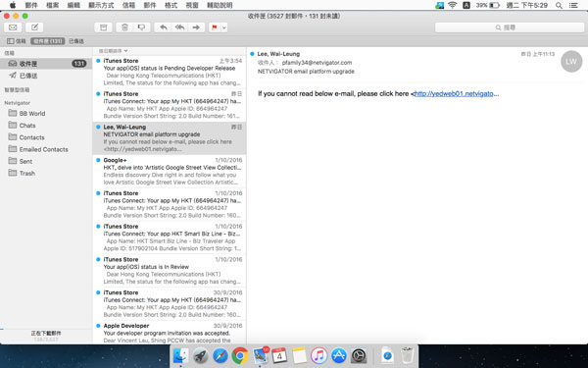Flag message with the red flag icon

(215, 27)
